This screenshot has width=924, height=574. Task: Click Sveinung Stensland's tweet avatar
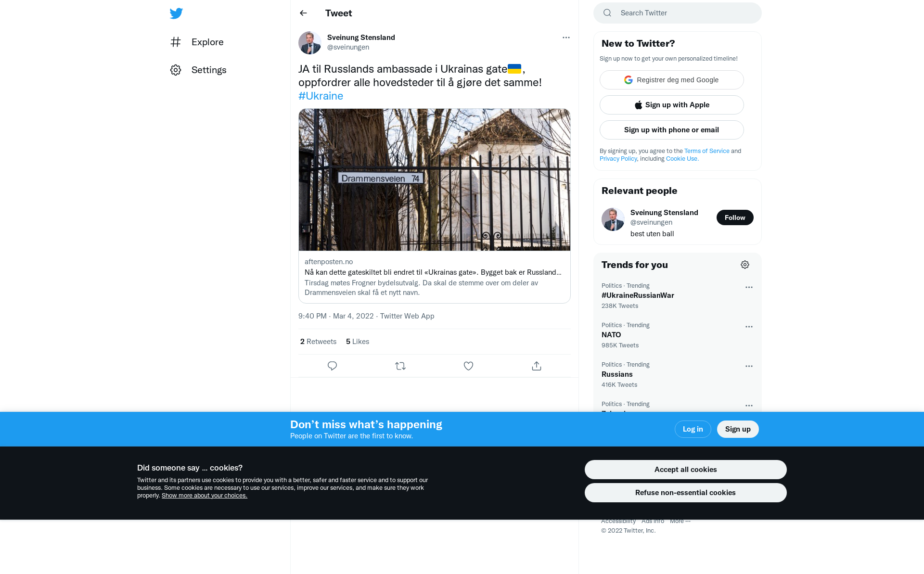pos(310,43)
